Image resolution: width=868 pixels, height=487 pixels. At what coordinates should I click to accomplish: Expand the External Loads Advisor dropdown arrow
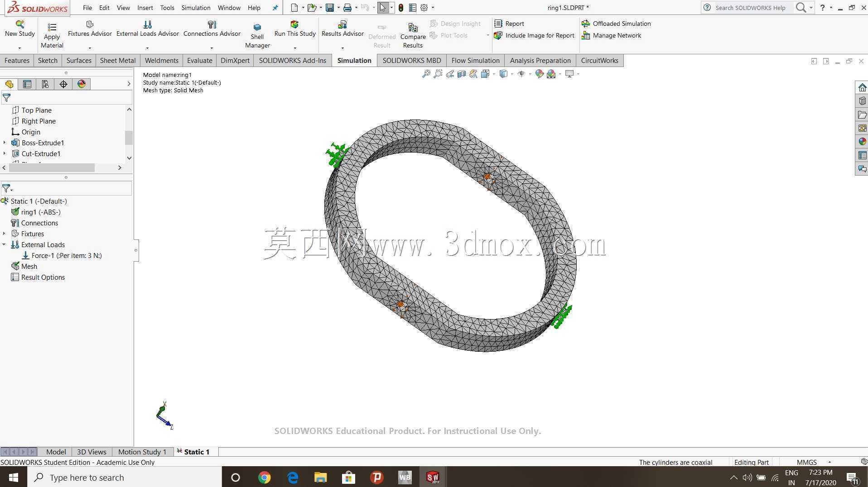[147, 48]
